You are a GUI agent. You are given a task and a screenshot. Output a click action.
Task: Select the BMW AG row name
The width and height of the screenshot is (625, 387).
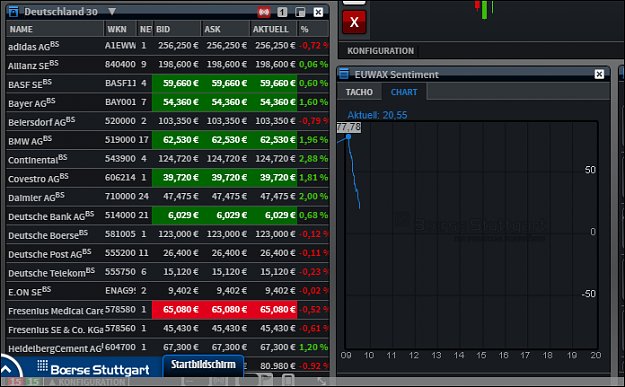pyautogui.click(x=30, y=140)
